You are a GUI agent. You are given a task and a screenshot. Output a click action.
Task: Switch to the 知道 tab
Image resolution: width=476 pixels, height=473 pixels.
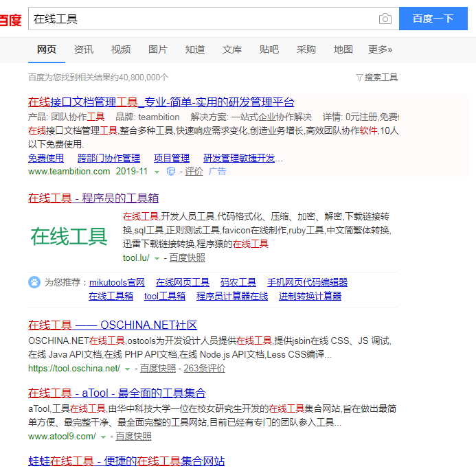coord(195,49)
